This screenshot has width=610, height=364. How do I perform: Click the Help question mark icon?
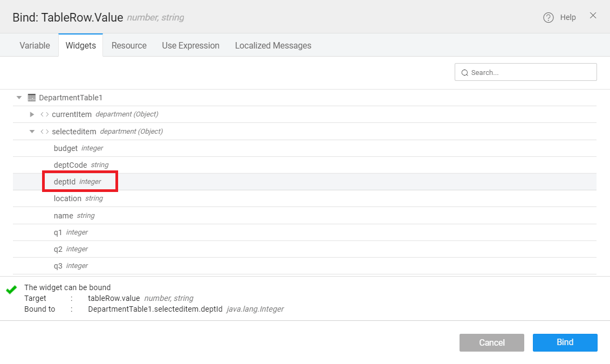click(548, 17)
